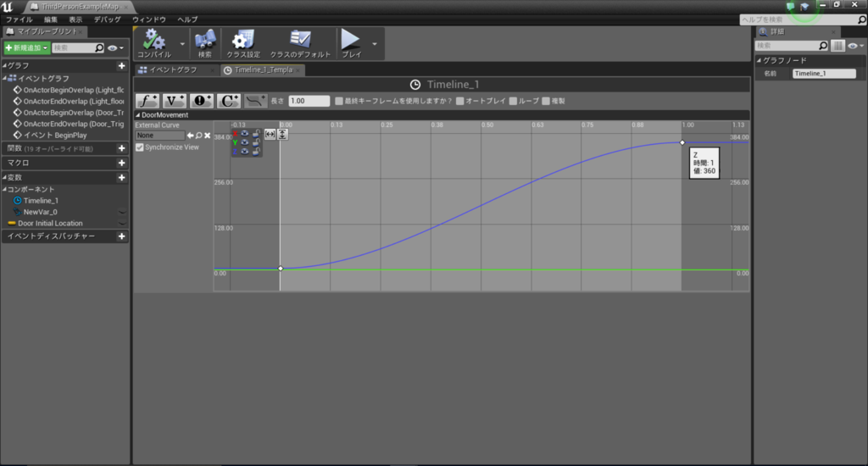Add a color track with C+ button
Viewport: 868px width, 466px height.
[x=228, y=101]
